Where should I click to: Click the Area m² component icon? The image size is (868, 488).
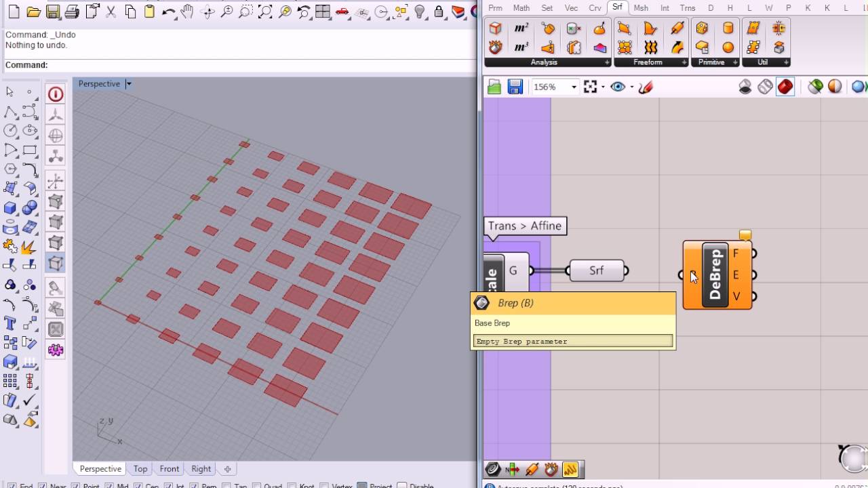521,28
